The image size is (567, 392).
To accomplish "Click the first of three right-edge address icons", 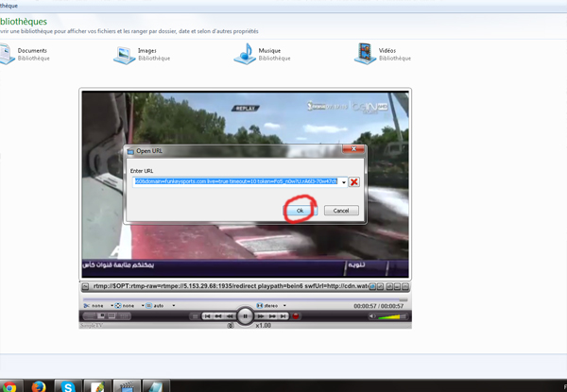I will point(389,286).
